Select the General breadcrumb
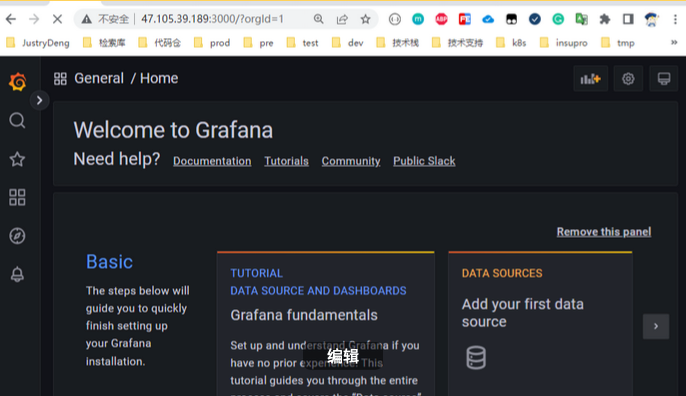 point(99,78)
